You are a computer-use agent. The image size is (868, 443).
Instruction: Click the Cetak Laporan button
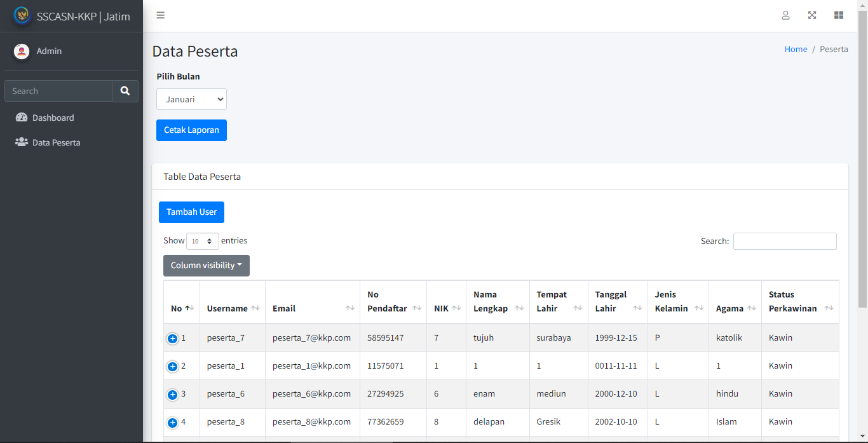(191, 130)
